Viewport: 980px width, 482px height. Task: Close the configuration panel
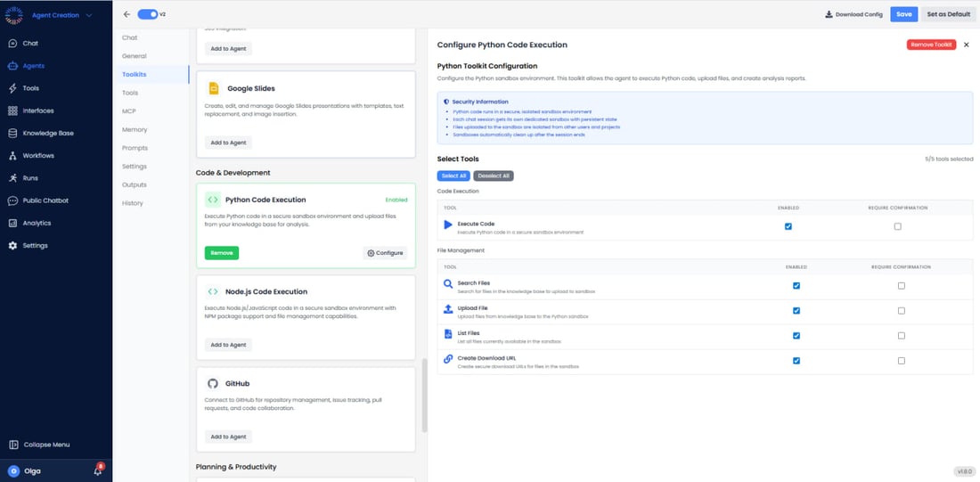[x=967, y=45]
